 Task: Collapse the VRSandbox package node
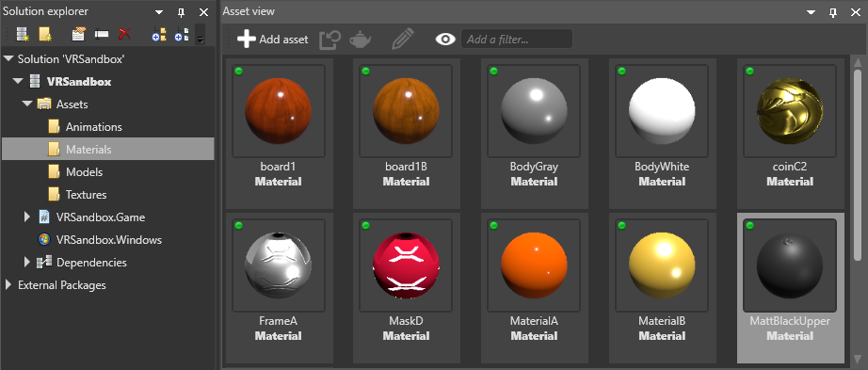pos(18,81)
